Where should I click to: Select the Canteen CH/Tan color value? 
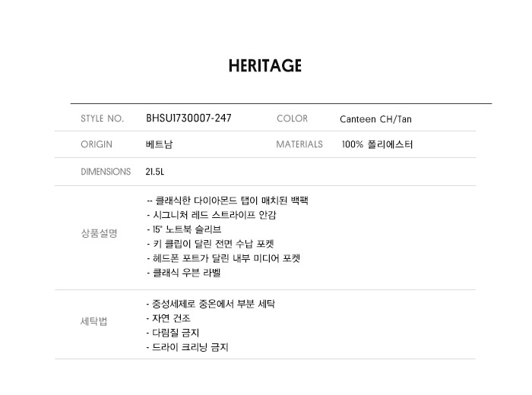pos(375,119)
